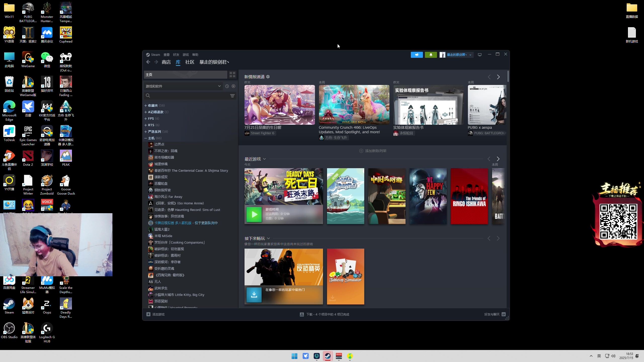Select 卡牌店模拟器 多人联机版 in the list
This screenshot has width=644, height=362.
[x=186, y=223]
